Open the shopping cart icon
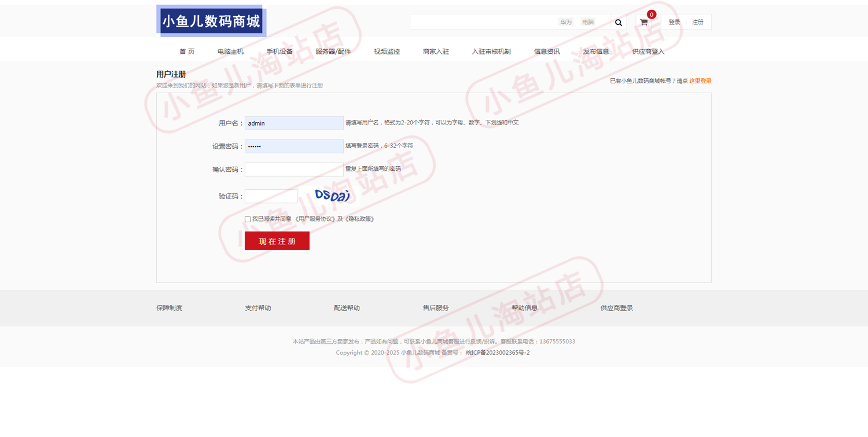 pyautogui.click(x=643, y=23)
